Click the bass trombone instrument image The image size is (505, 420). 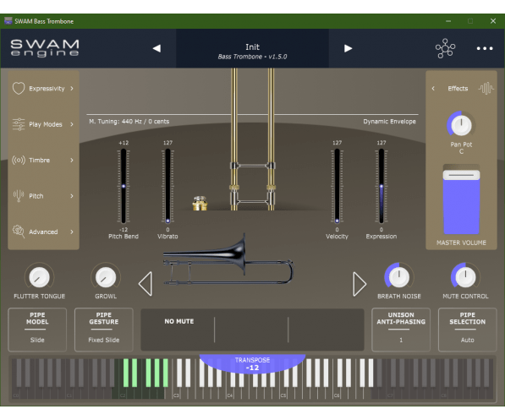pos(228,259)
